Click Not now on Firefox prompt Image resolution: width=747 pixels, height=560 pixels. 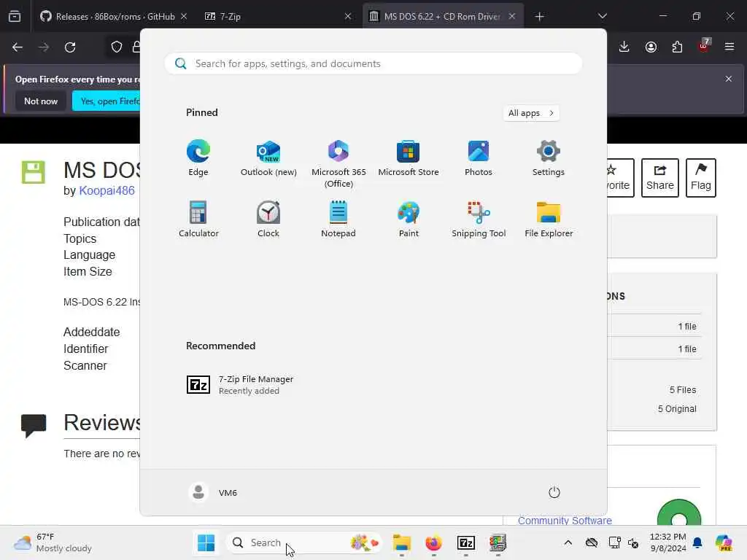click(x=41, y=101)
